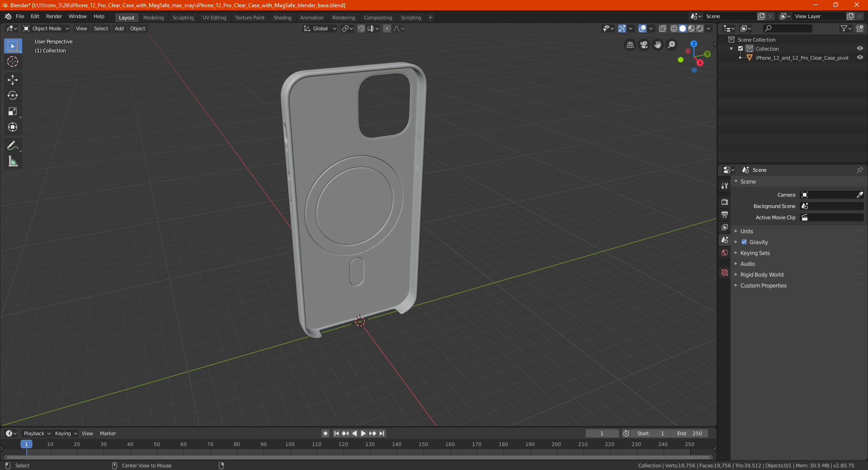Switch to rendered viewport shading
Image resolution: width=868 pixels, height=470 pixels.
click(700, 28)
